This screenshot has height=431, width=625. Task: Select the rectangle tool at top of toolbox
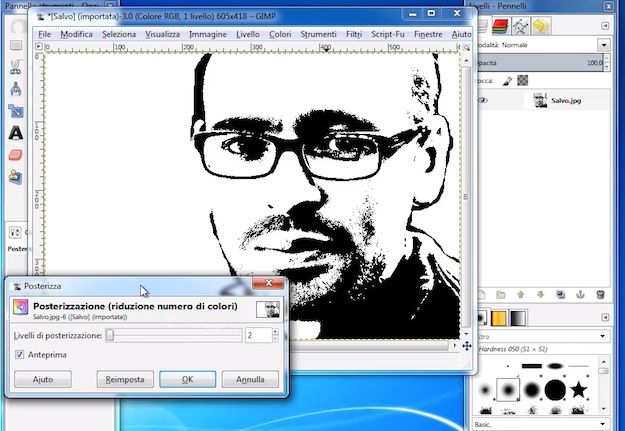tap(16, 45)
